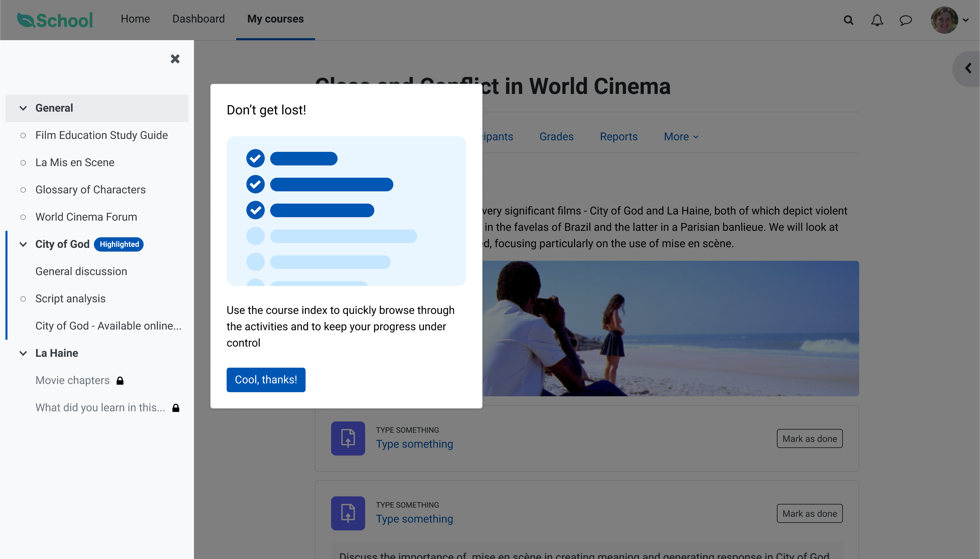The width and height of the screenshot is (980, 559).
Task: Click completion circle for Glossary of Characters
Action: coord(23,190)
